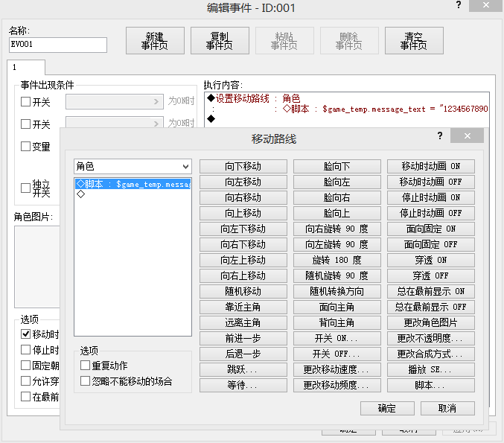Turn 移动时动画 ON
The height and width of the screenshot is (443, 504).
point(431,167)
